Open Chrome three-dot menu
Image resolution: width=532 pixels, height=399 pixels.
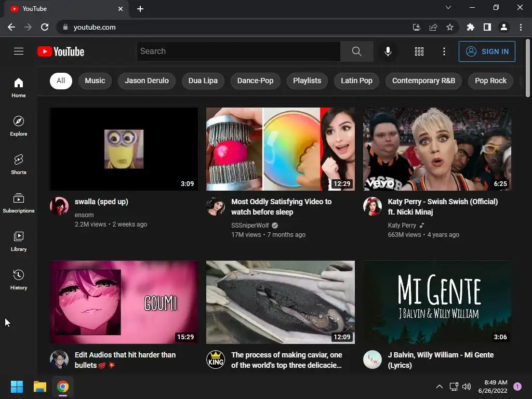[x=521, y=27]
